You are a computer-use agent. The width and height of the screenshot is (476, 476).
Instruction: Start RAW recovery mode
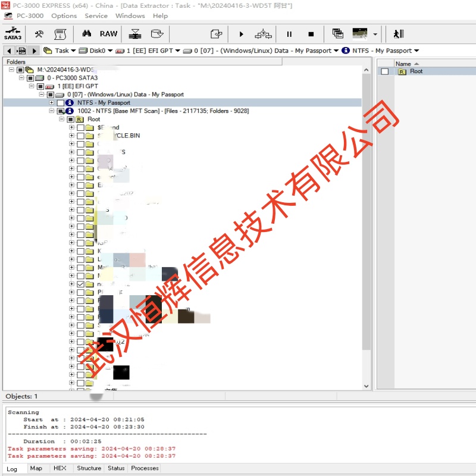click(x=108, y=34)
